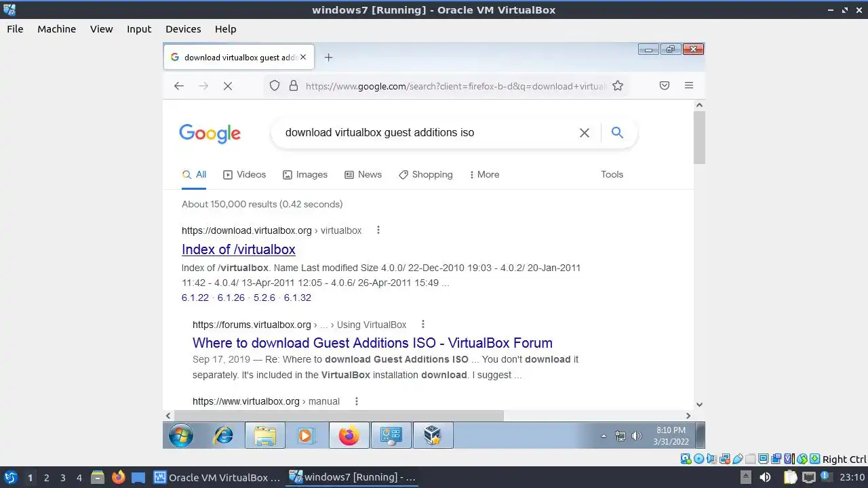Image resolution: width=868 pixels, height=488 pixels.
Task: Click the VirtualBox cube icon in Windows taskbar
Action: [x=433, y=435]
